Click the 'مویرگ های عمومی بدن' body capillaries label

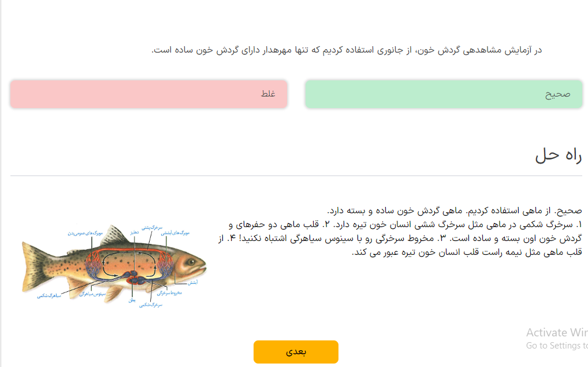pos(85,233)
